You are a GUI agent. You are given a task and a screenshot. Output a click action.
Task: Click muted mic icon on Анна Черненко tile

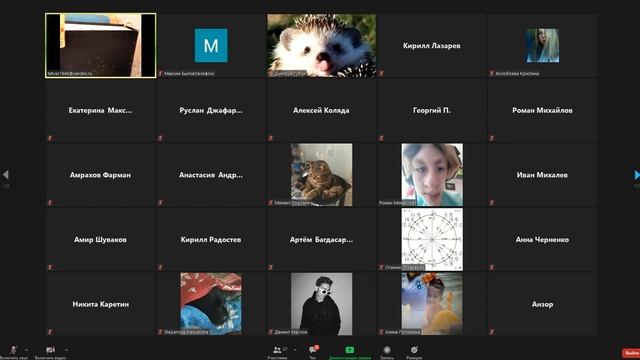click(492, 267)
